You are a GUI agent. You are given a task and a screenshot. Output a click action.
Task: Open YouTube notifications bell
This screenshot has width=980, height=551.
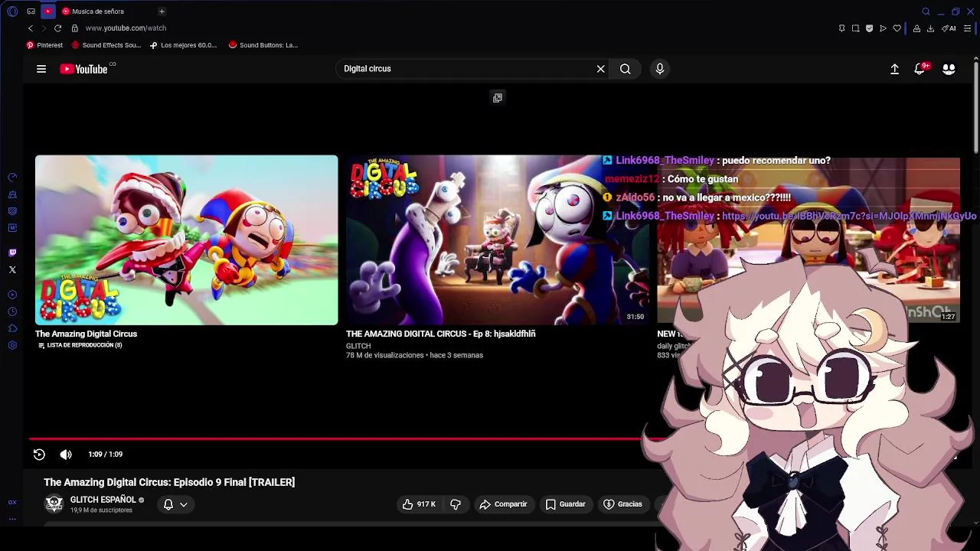click(921, 69)
